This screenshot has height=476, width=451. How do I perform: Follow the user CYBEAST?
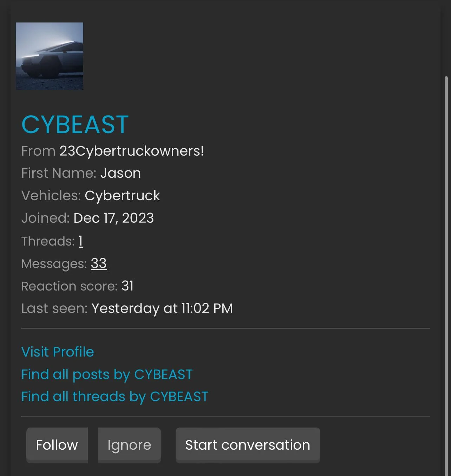[57, 445]
